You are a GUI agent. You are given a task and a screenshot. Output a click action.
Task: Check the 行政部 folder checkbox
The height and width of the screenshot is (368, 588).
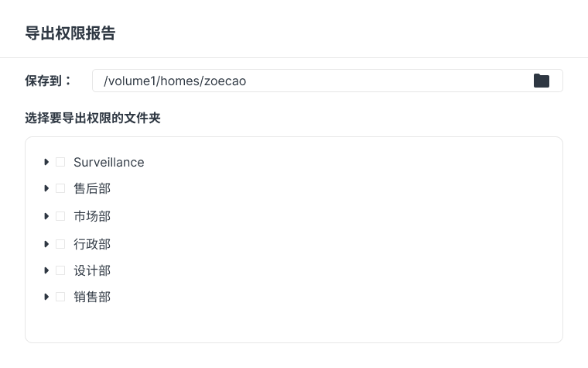pos(60,244)
